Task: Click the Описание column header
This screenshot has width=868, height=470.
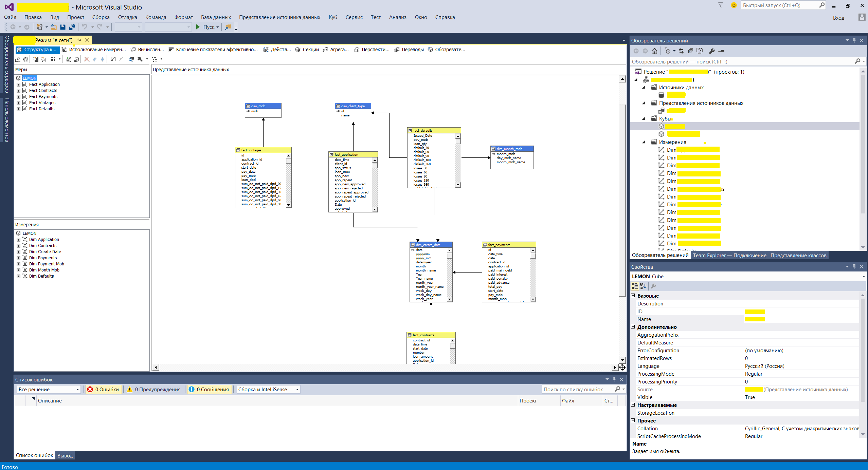Action: coord(277,401)
